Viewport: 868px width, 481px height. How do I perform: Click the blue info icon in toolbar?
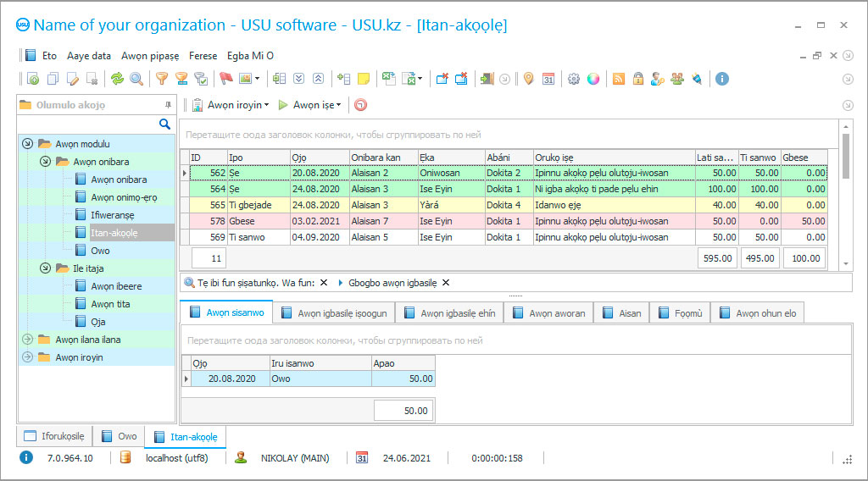pos(722,79)
